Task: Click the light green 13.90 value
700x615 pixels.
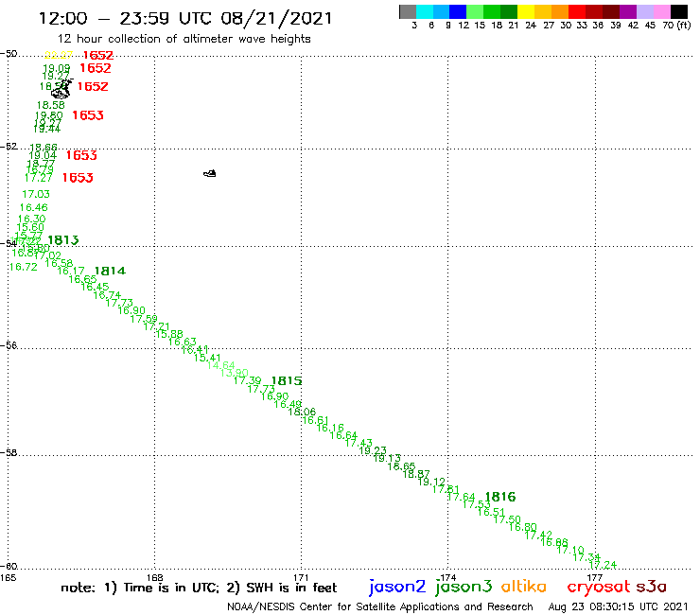Action: tap(235, 373)
